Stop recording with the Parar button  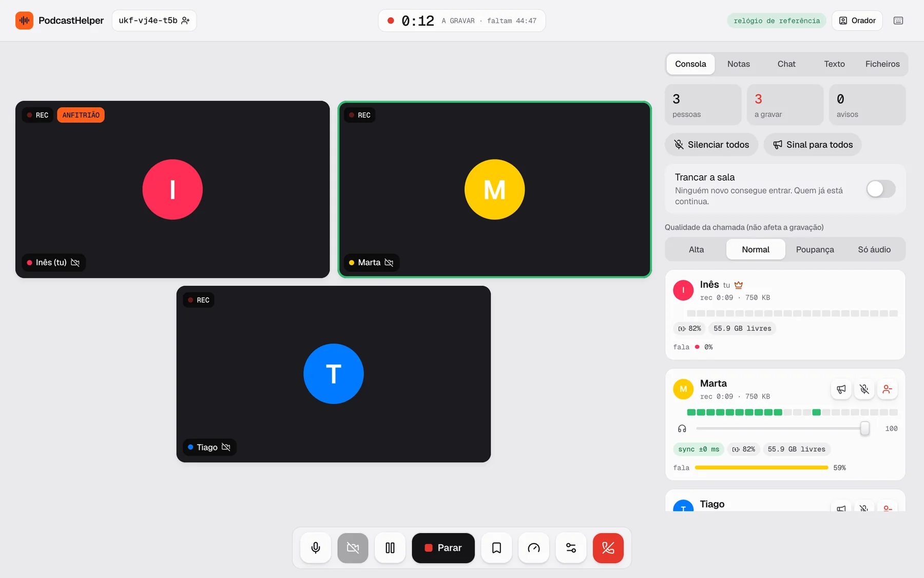click(443, 548)
